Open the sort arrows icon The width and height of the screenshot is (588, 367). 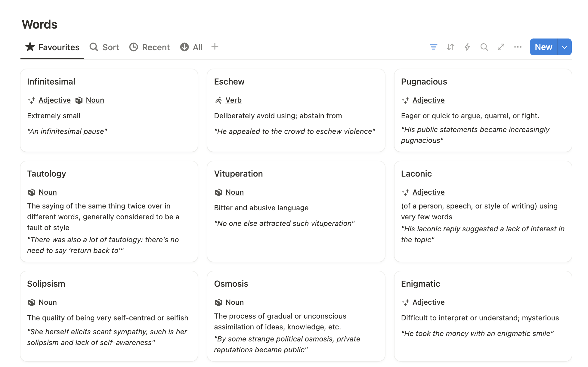click(450, 47)
